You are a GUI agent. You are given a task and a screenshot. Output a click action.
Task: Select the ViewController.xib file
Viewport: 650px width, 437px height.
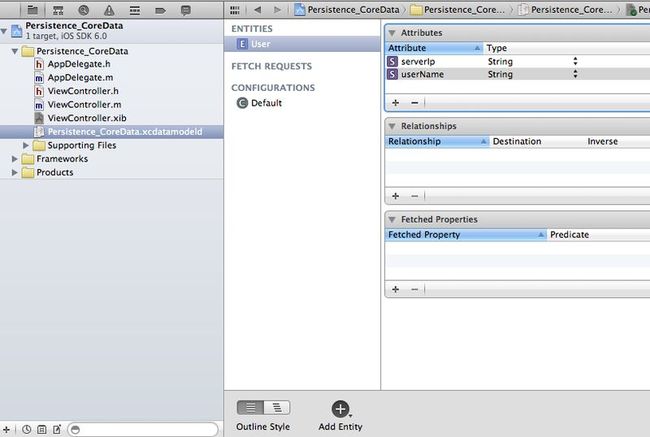(x=87, y=118)
